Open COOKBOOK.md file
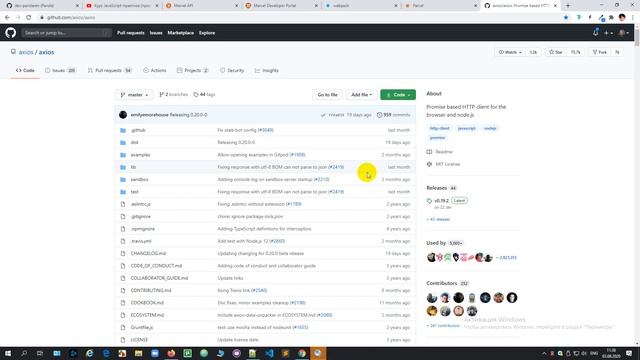640x360 pixels. point(147,303)
